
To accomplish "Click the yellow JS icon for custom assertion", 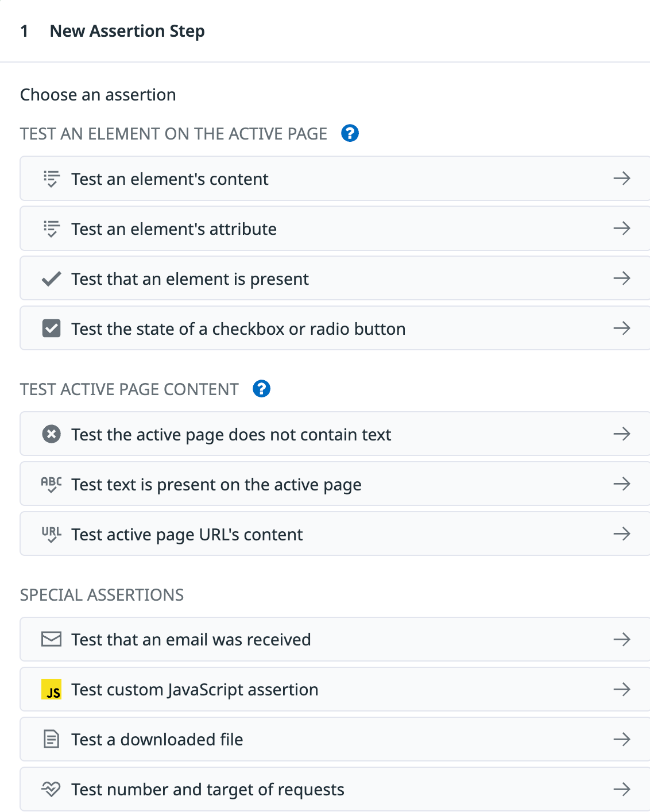I will coord(52,689).
